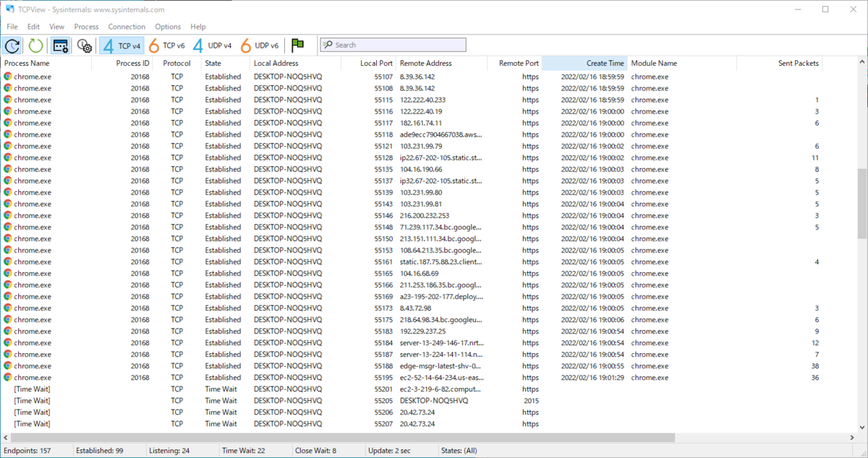
Task: Click Established: 99 in status bar
Action: pyautogui.click(x=100, y=451)
